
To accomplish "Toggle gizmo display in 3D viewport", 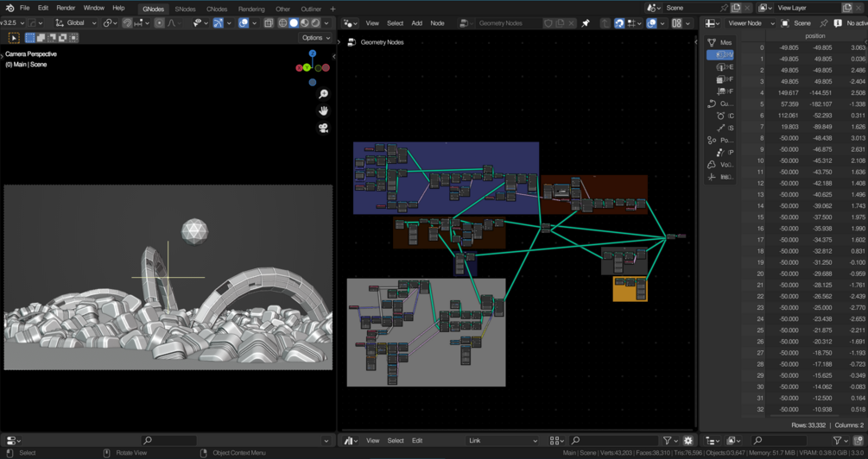I will (219, 23).
